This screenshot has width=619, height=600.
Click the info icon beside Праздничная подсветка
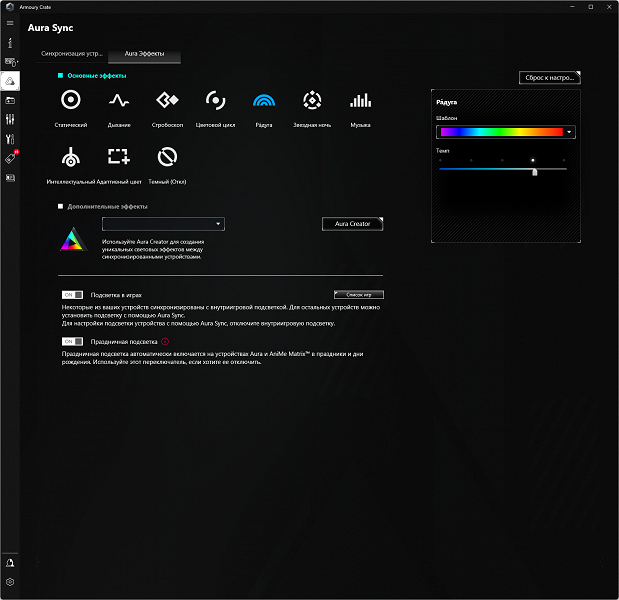(165, 342)
